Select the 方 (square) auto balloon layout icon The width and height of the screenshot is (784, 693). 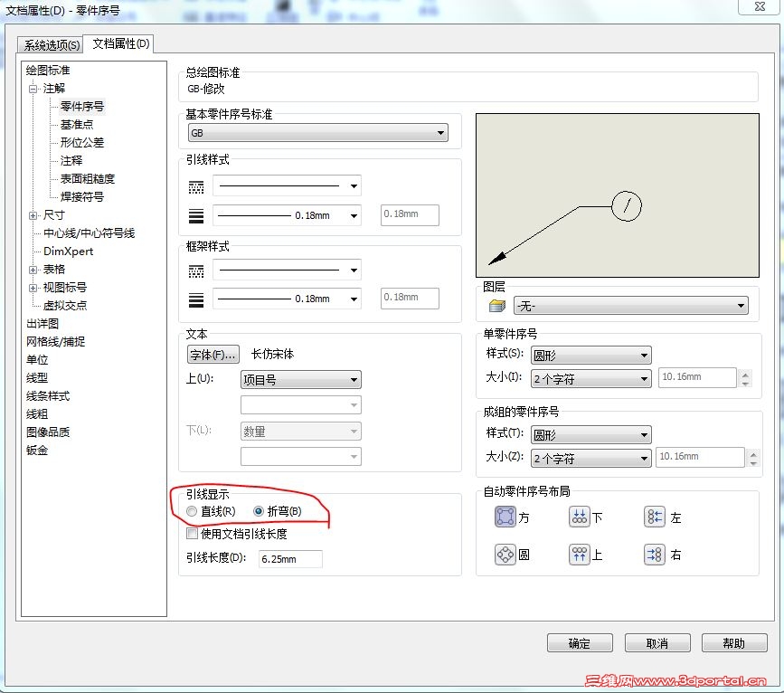tap(505, 517)
